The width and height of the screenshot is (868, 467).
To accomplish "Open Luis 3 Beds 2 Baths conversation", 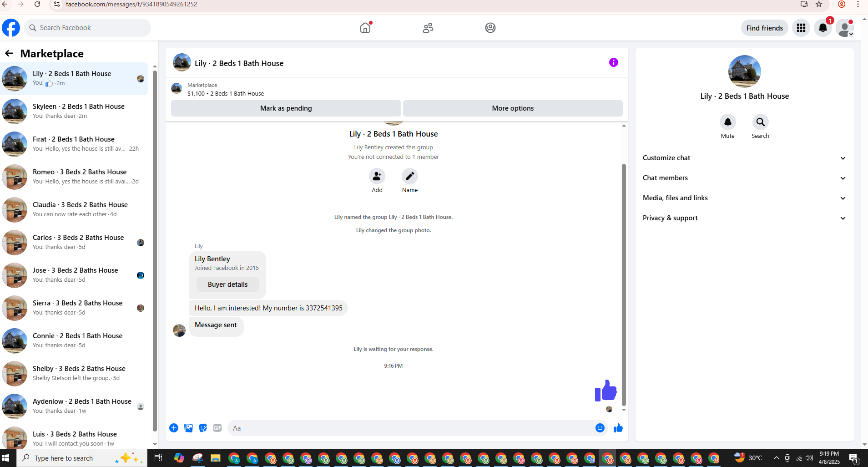I will tap(74, 437).
